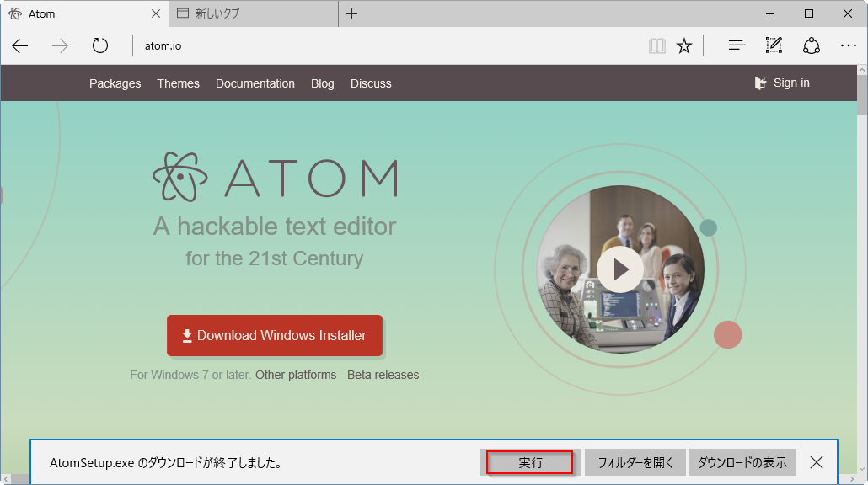The image size is (868, 485).
Task: Visit the Discuss forum
Action: (371, 83)
